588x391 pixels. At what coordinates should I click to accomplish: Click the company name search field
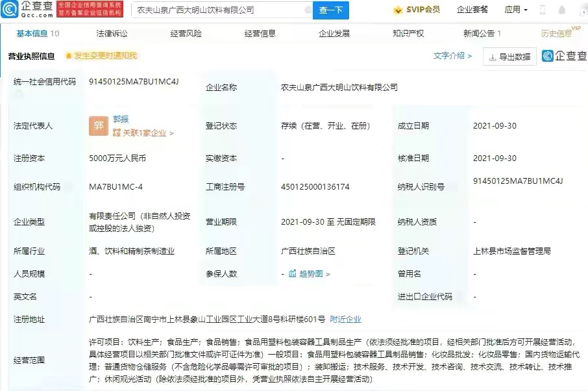214,10
